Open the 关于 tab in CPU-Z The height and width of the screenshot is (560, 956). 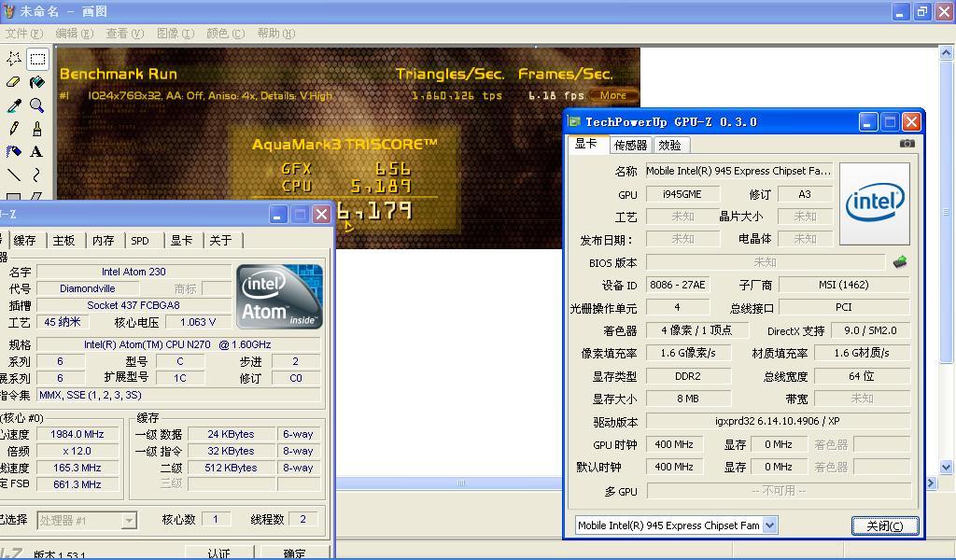220,240
